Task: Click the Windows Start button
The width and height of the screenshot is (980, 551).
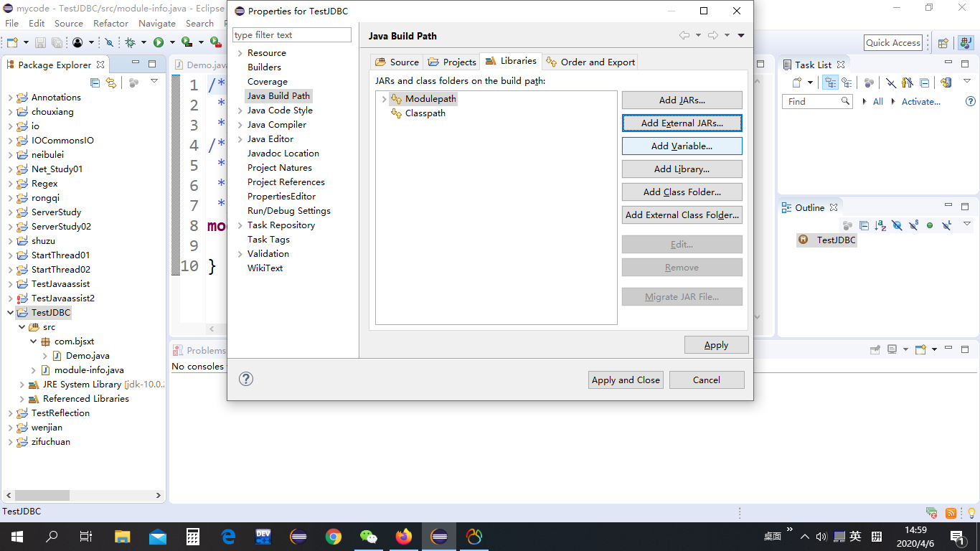Action: (17, 536)
